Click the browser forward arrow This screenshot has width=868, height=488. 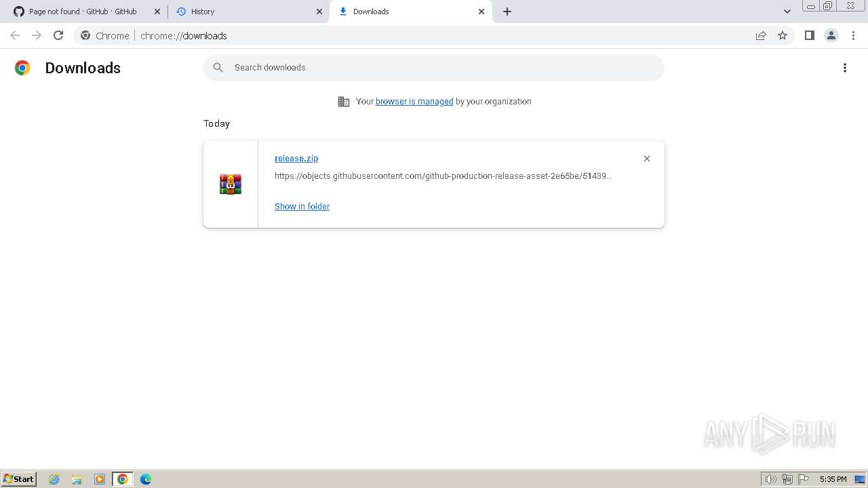coord(37,35)
